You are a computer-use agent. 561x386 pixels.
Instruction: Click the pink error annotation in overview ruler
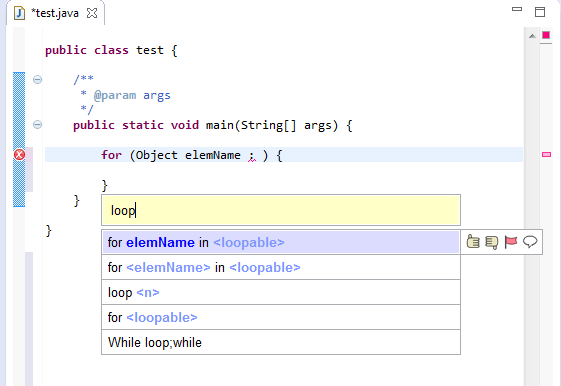point(546,155)
